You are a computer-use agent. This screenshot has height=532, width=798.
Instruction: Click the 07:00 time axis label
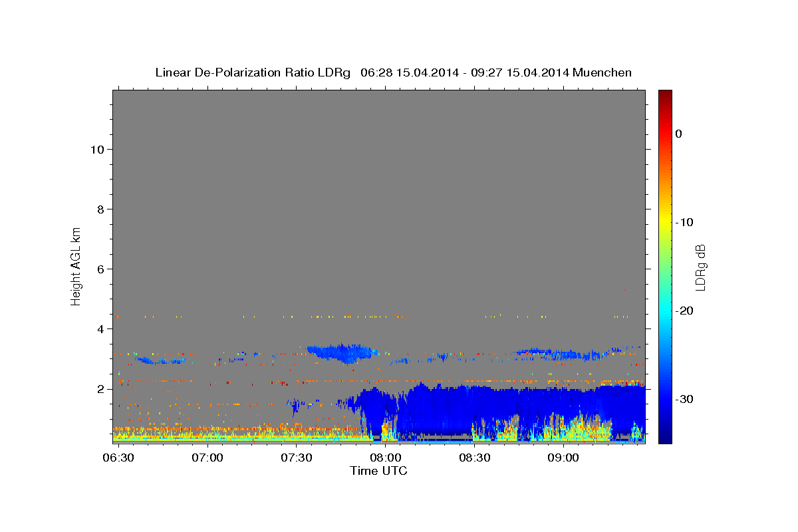coord(207,458)
